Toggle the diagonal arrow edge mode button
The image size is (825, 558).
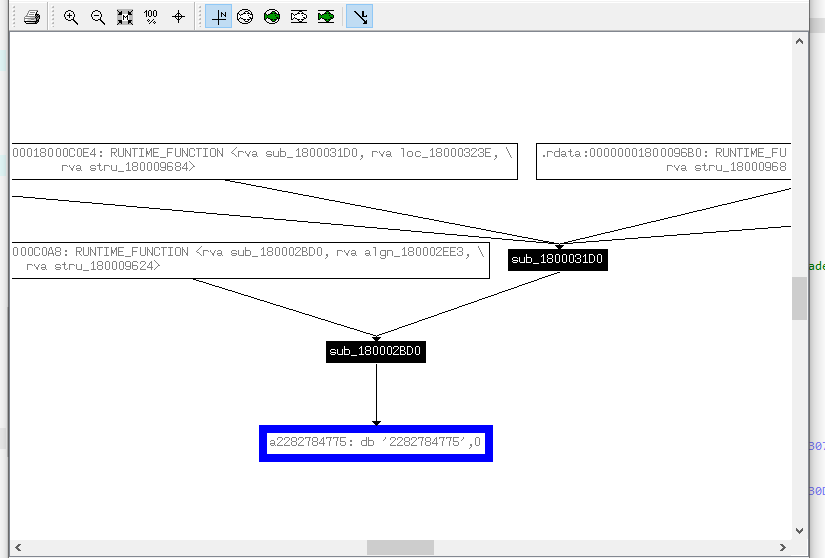tap(360, 17)
